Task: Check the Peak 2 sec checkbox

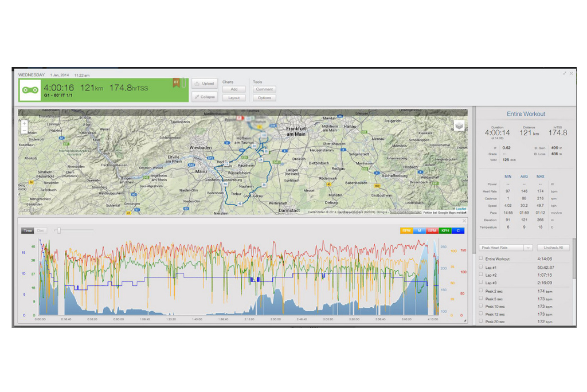Action: click(x=481, y=290)
